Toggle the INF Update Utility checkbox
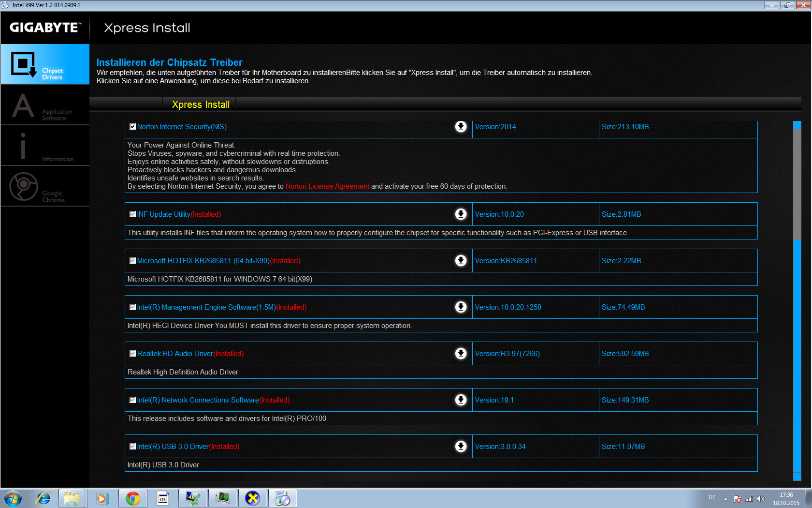Screen dimensions: 812x508 click(132, 214)
